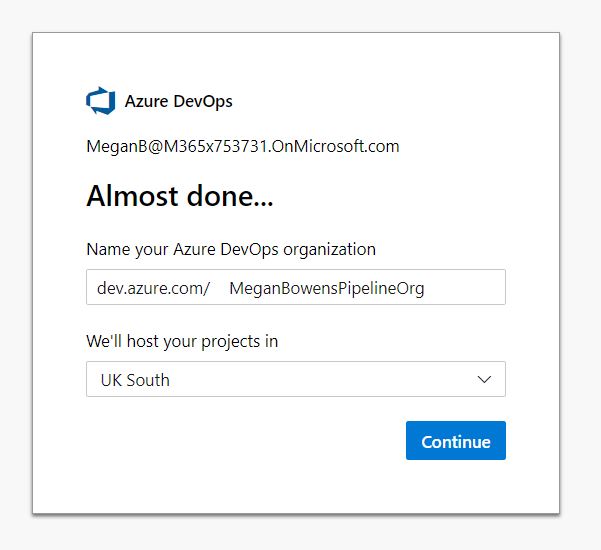Click the Azure DevOps product name
The height and width of the screenshot is (550, 601).
click(178, 101)
